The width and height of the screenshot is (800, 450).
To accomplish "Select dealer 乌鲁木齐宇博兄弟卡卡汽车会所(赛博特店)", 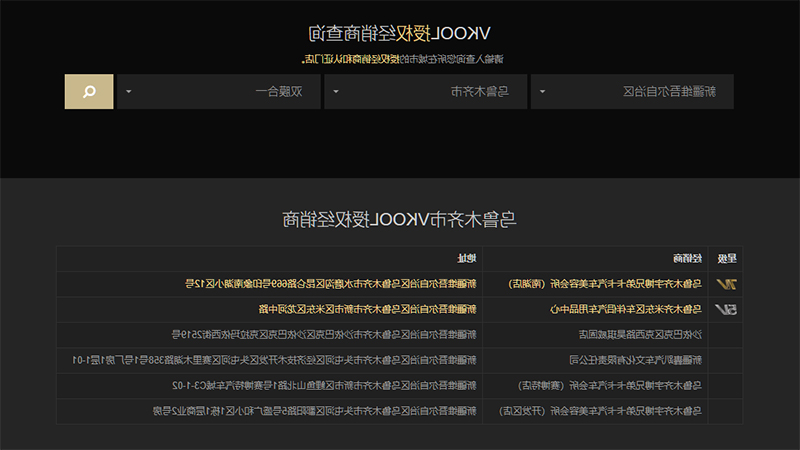I will [610, 386].
